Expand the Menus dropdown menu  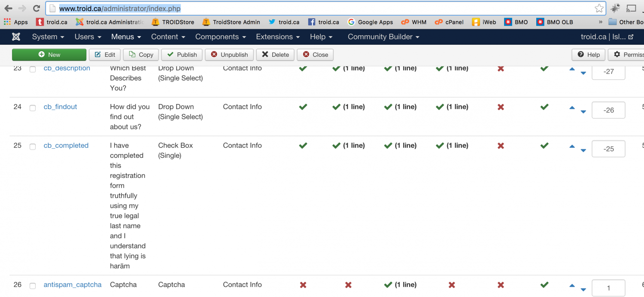126,37
